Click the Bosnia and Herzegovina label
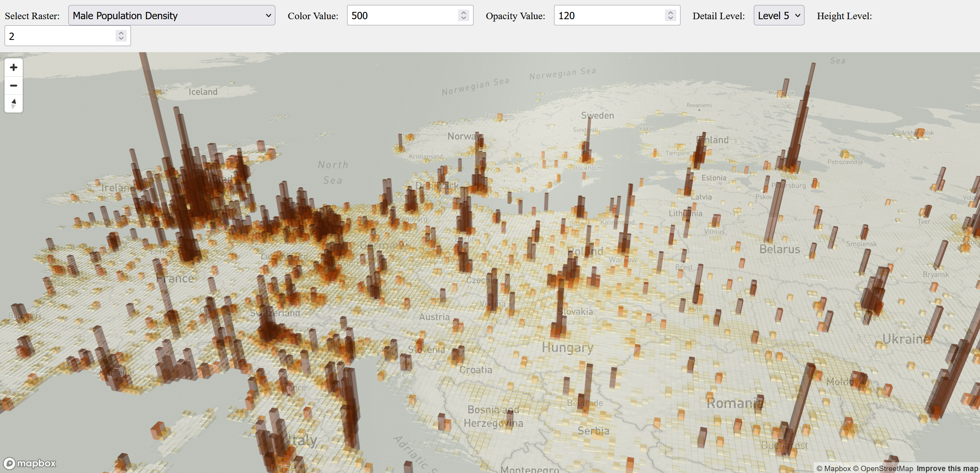Viewport: 980px width, 473px height. [x=493, y=416]
